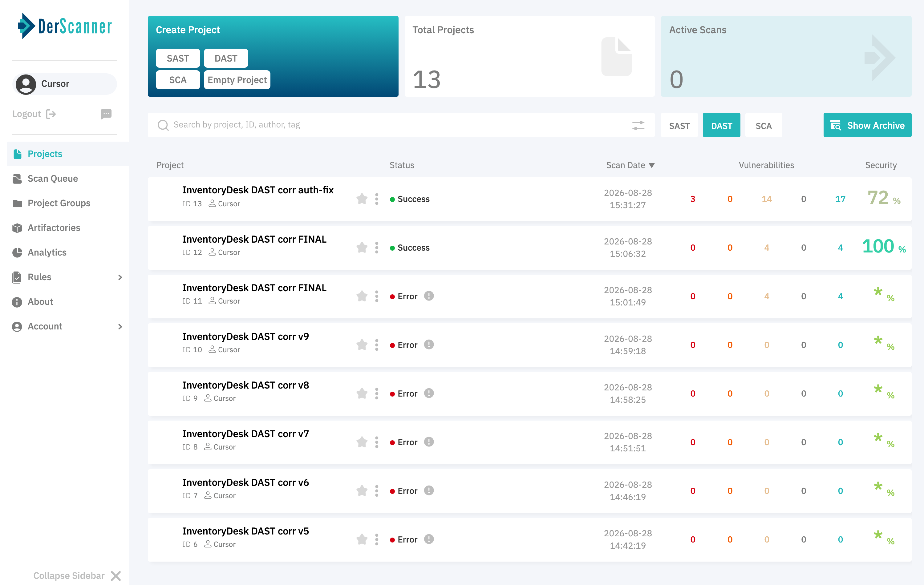
Task: Click the Total Projects card
Action: [529, 56]
